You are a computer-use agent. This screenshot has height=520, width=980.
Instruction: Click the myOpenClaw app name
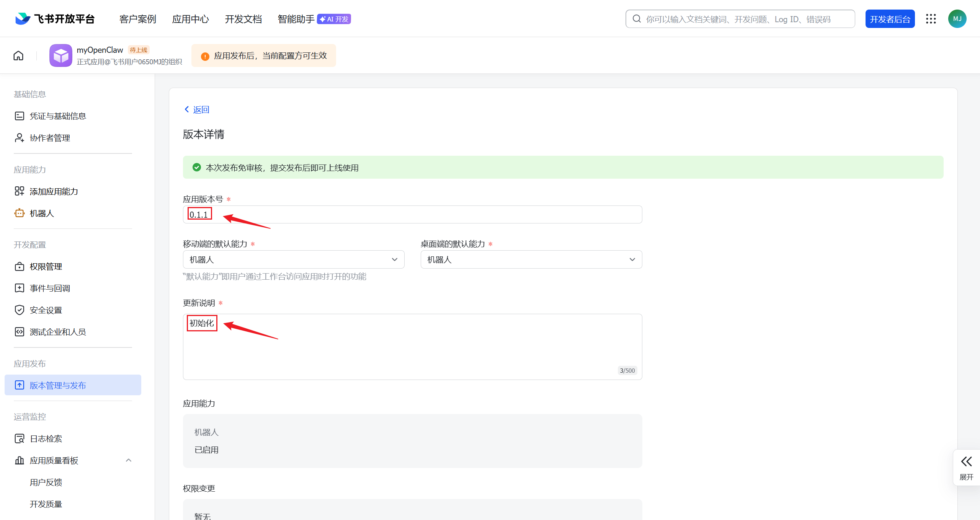click(100, 50)
